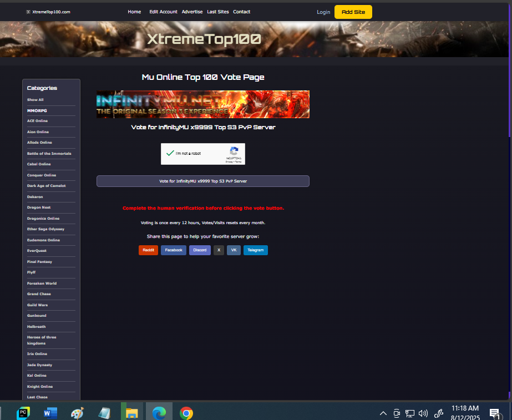Share the page on X

point(219,250)
